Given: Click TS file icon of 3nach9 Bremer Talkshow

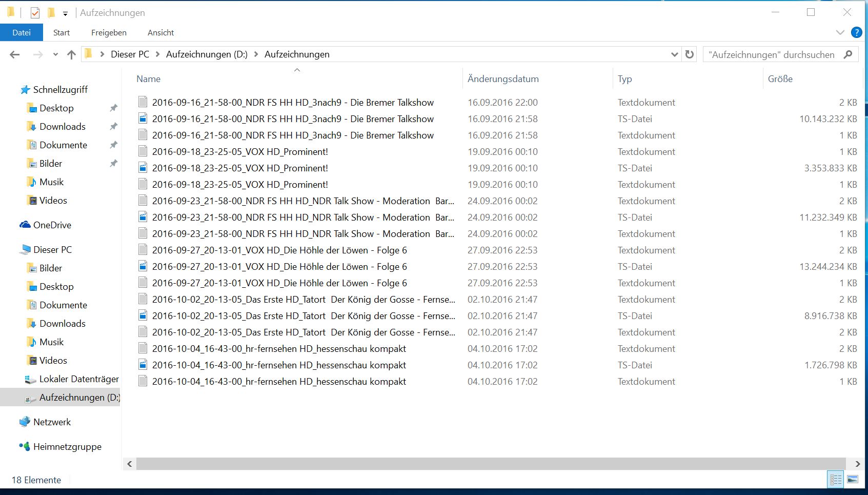Looking at the screenshot, I should pos(143,118).
